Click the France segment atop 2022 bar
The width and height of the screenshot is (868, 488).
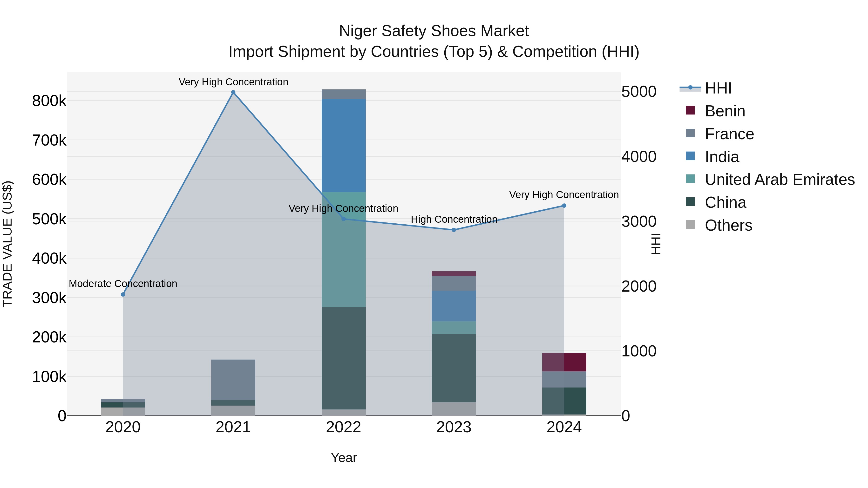click(344, 94)
